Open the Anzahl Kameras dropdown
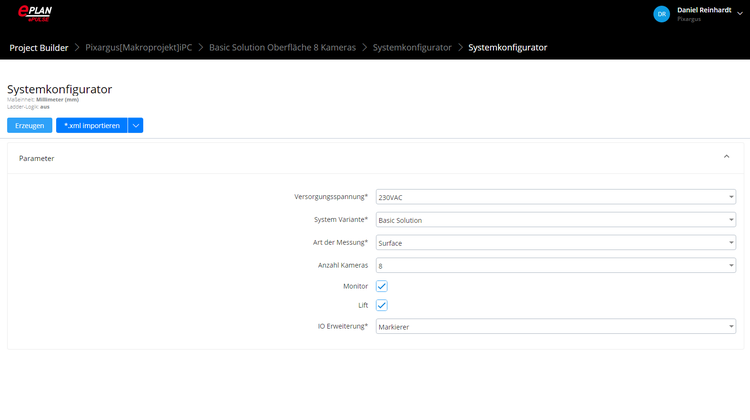Image resolution: width=750 pixels, height=420 pixels. pos(555,265)
